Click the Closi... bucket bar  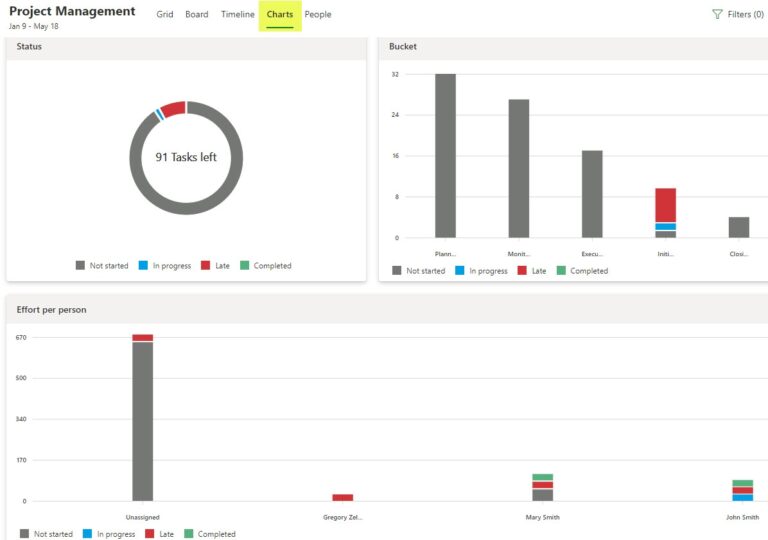[x=739, y=227]
